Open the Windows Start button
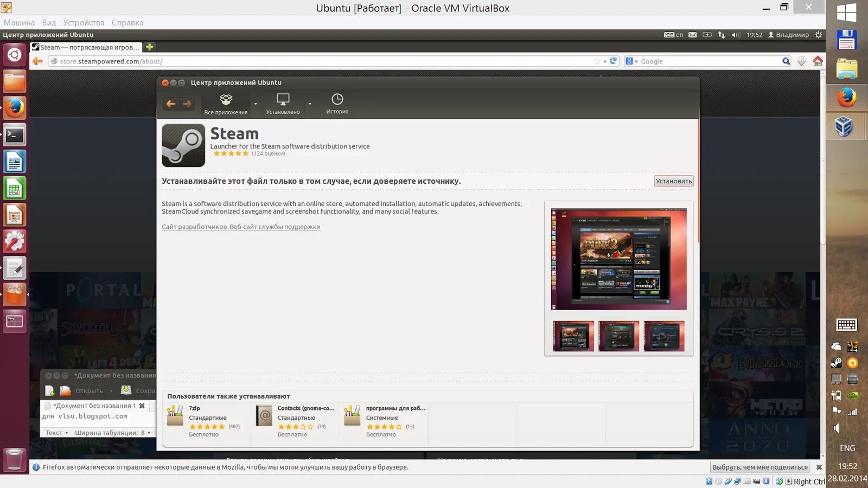 pyautogui.click(x=847, y=13)
